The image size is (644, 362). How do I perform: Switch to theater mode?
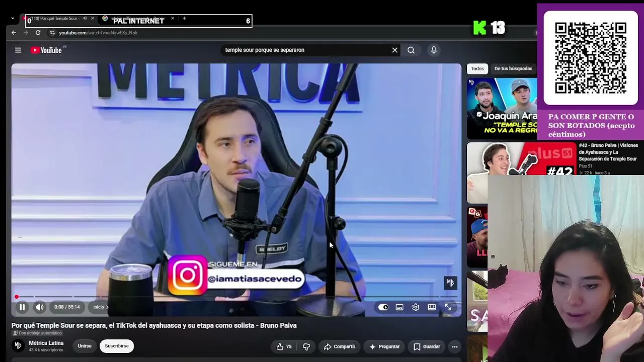432,307
